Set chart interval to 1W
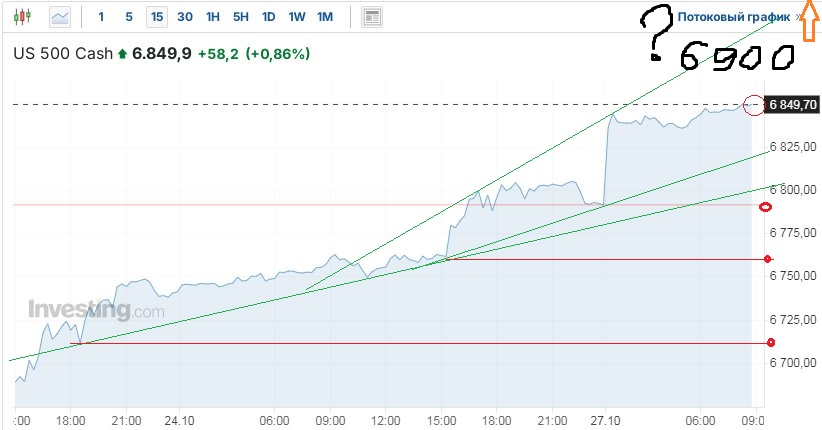Screen dimensions: 822x430 tap(297, 17)
